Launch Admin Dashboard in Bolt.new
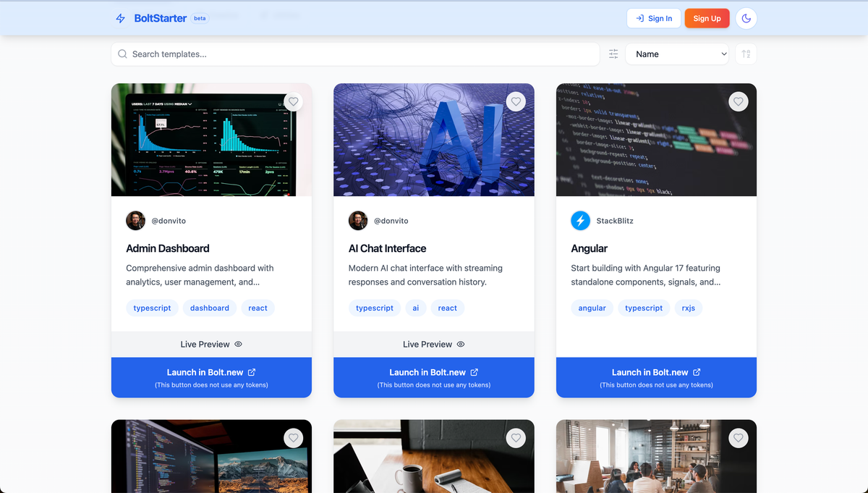Viewport: 868px width, 493px height. coord(211,377)
